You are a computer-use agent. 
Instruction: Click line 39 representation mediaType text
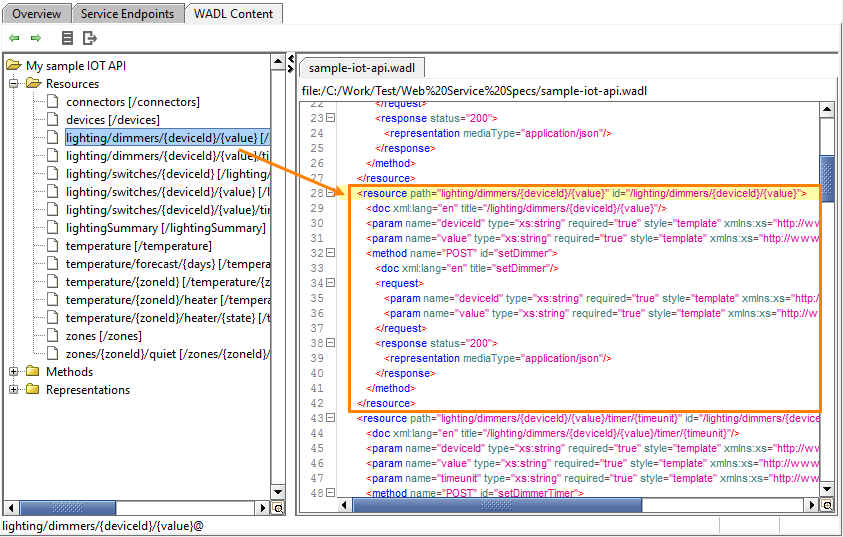(498, 359)
